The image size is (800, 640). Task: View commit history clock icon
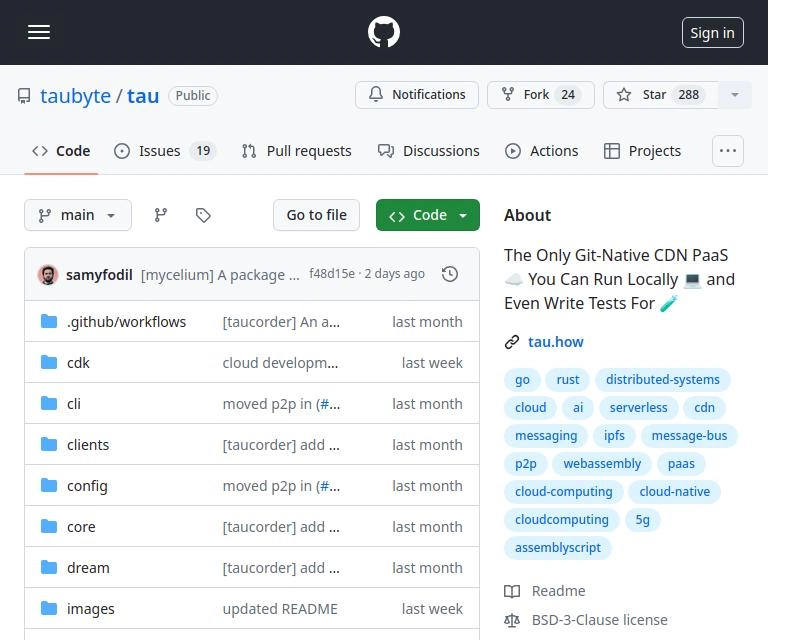tap(450, 274)
